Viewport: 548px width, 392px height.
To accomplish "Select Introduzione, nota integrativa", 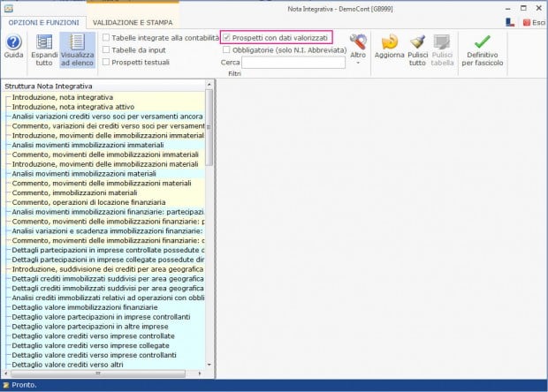I will [x=63, y=97].
